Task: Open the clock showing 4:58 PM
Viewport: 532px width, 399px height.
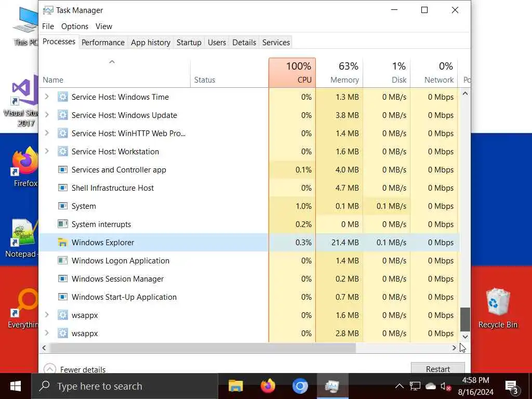Action: pos(476,386)
